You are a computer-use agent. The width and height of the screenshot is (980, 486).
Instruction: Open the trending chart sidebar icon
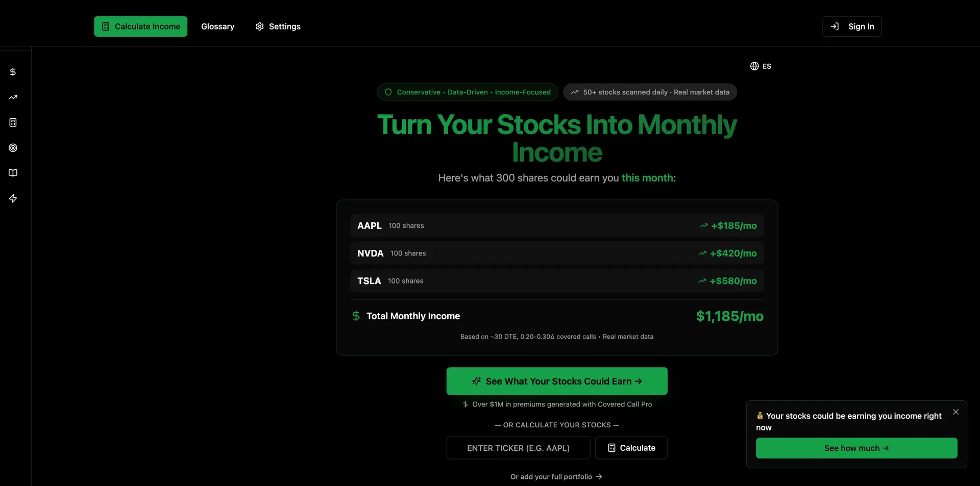click(x=13, y=97)
